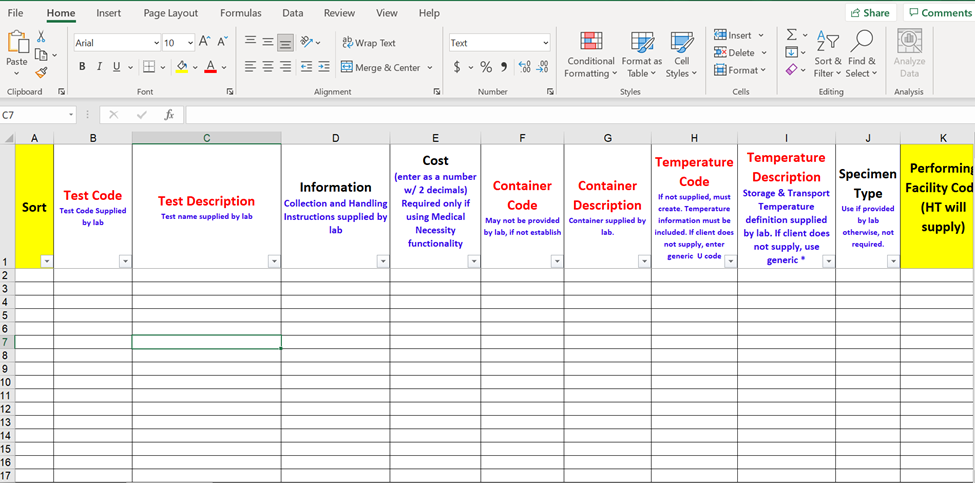Click the yellow fill color button
Screen dimensions: 975x483
tap(181, 67)
